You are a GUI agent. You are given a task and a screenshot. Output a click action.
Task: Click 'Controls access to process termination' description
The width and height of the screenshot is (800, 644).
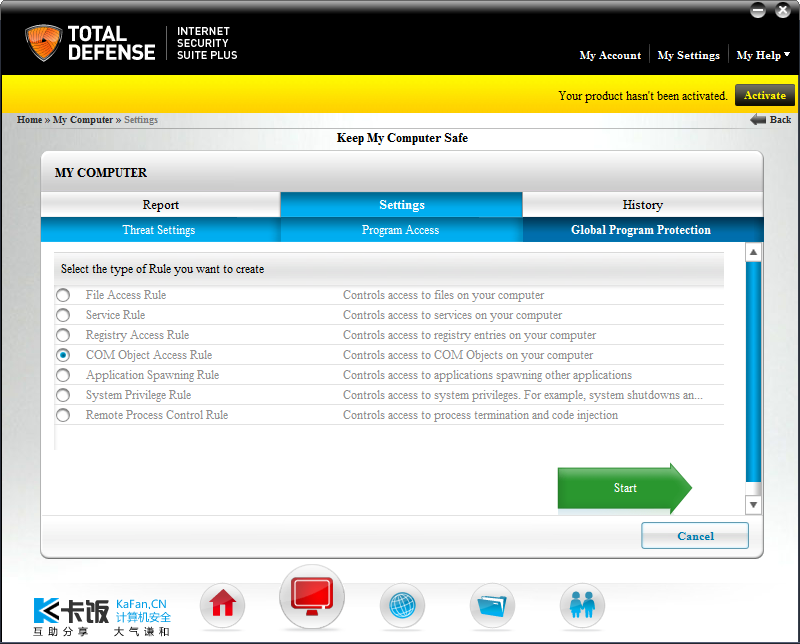480,415
